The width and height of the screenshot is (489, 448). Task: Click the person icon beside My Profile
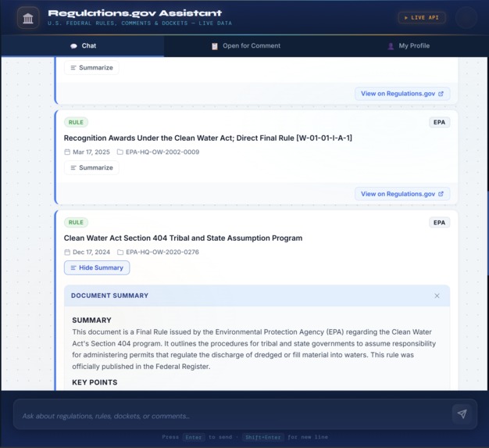tap(391, 46)
